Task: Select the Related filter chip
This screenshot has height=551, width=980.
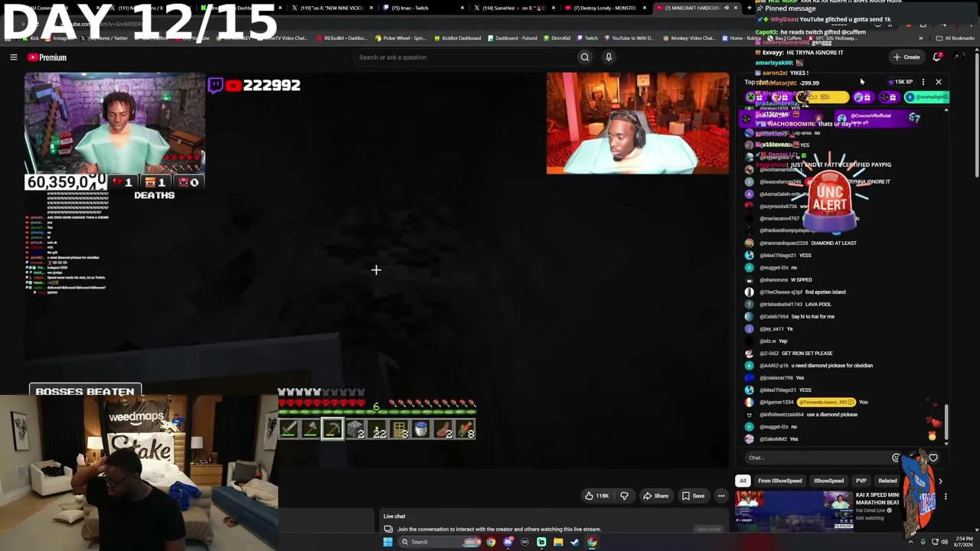Action: click(887, 481)
